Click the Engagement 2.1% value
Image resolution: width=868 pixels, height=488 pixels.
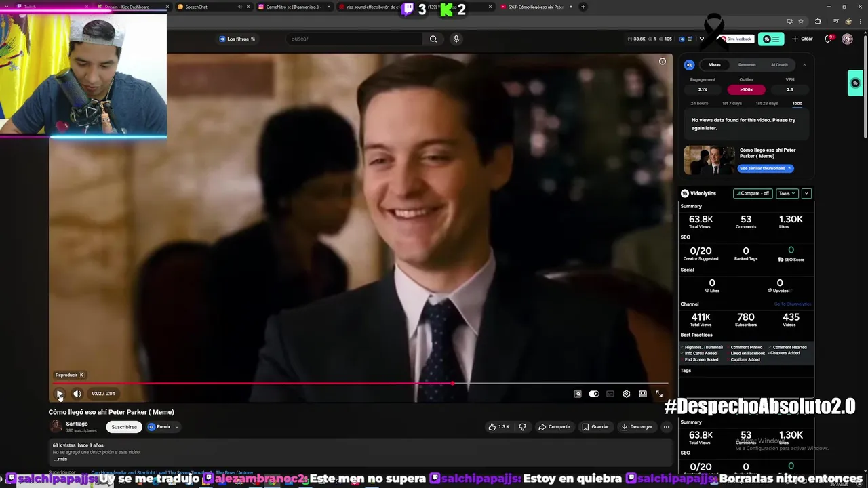703,89
